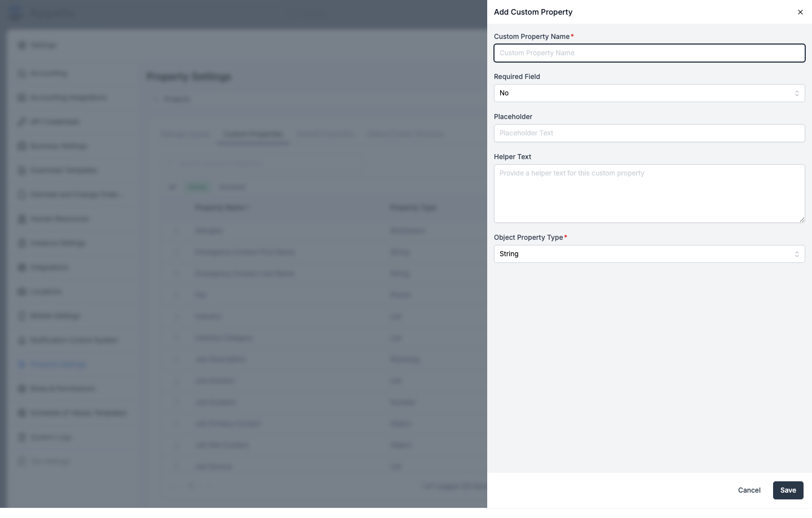
Task: Save the custom property
Action: point(788,490)
